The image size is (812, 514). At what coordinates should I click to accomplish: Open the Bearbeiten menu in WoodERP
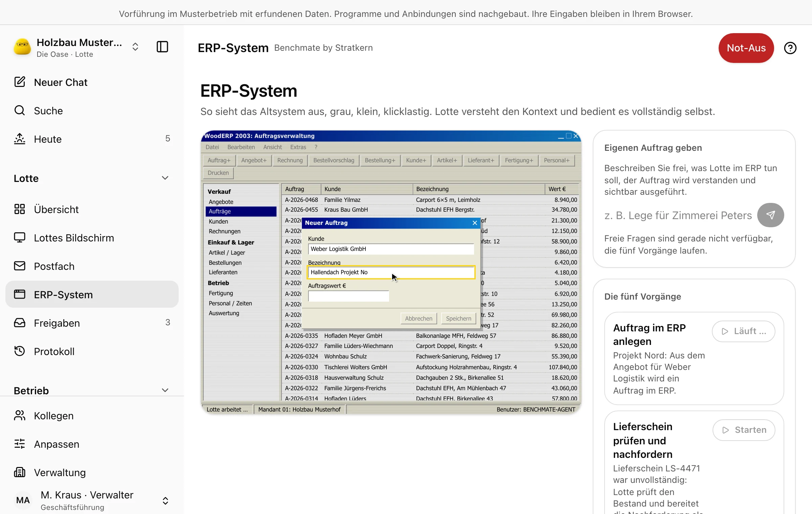coord(241,147)
